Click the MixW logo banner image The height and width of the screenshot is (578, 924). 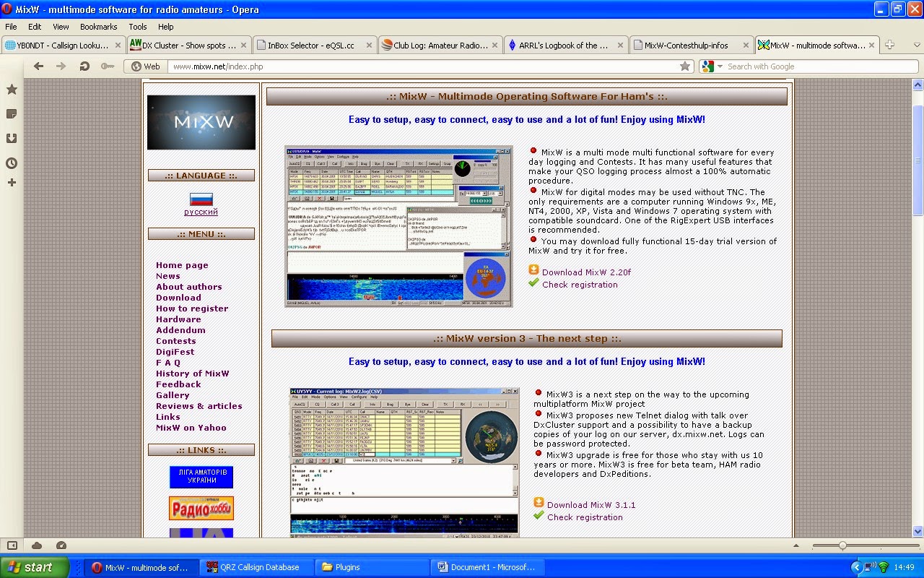coord(201,122)
